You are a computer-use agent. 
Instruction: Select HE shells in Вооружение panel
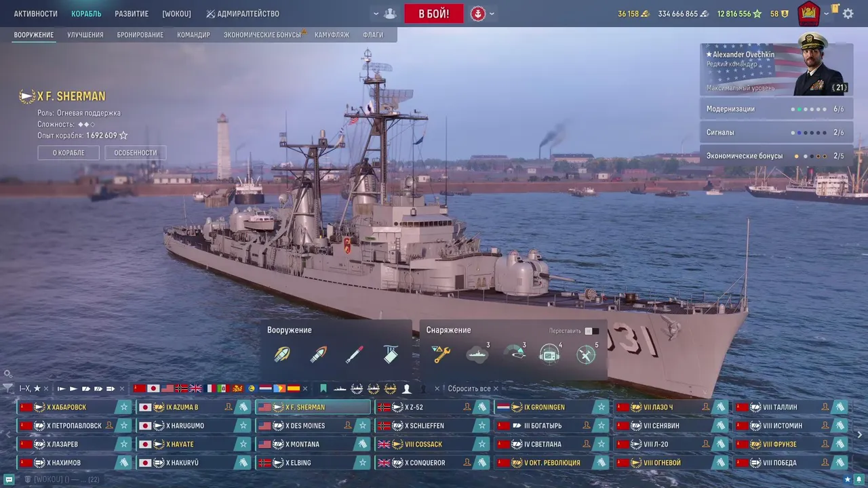pyautogui.click(x=281, y=354)
